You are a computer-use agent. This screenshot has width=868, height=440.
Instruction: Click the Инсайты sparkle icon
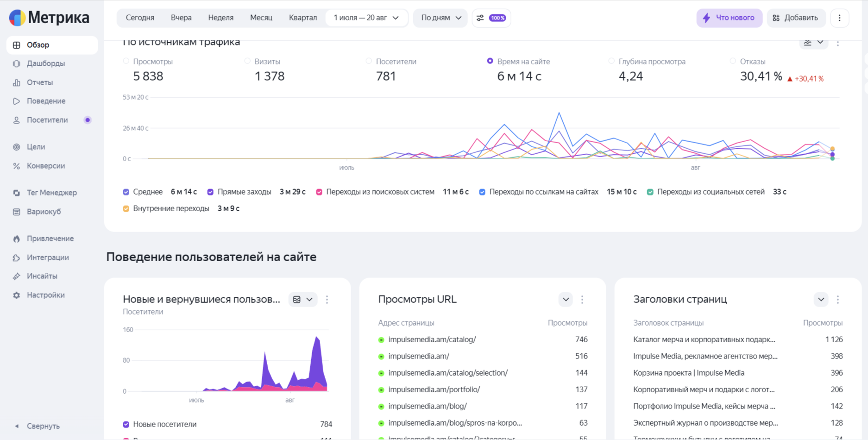click(x=17, y=276)
